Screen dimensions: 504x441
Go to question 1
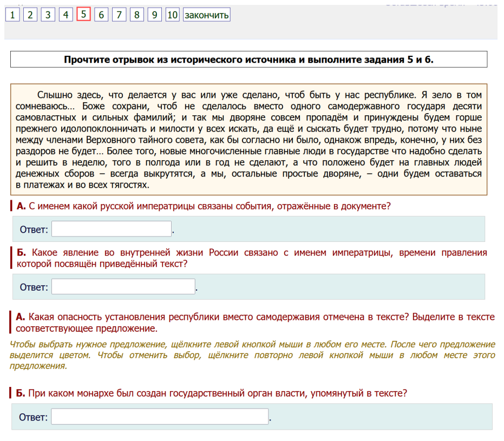(x=12, y=15)
